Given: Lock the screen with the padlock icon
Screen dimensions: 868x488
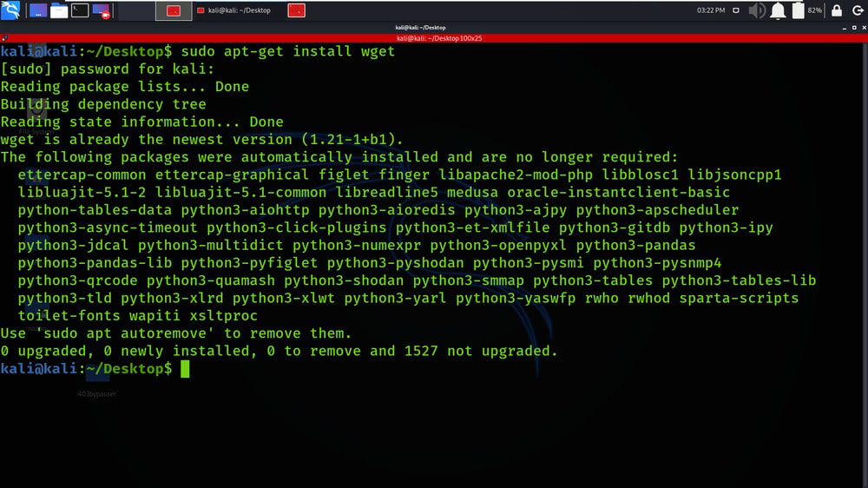Looking at the screenshot, I should [837, 10].
